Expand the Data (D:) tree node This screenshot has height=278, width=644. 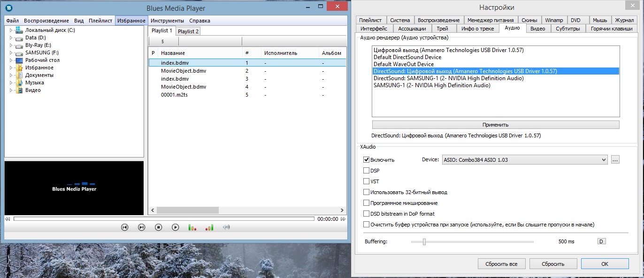click(x=11, y=38)
